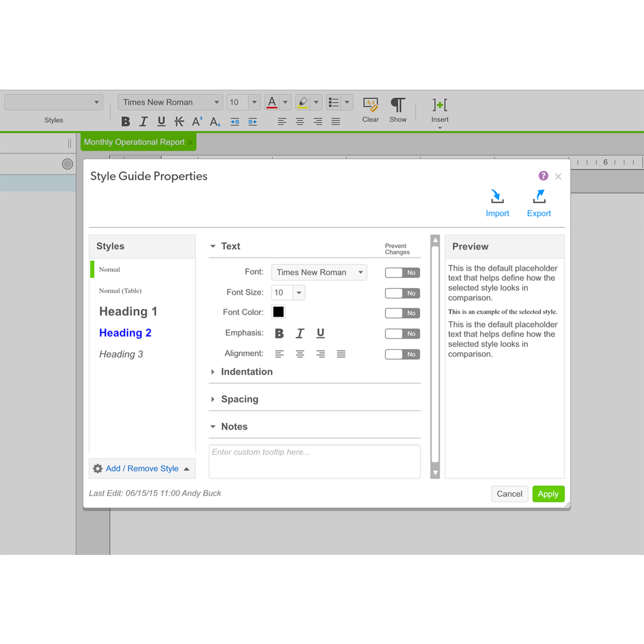Image resolution: width=644 pixels, height=644 pixels.
Task: Toggle Prevent Changes for Alignment
Action: [402, 354]
